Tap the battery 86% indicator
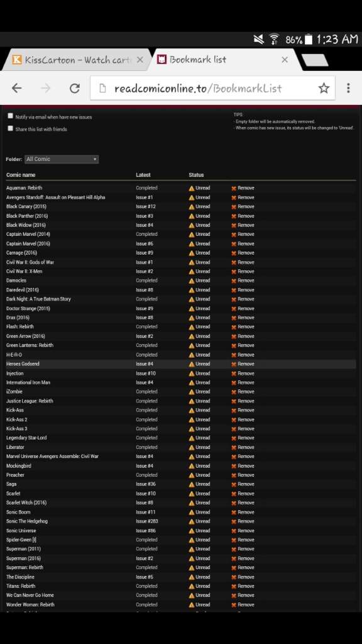This screenshot has width=362, height=644. tap(299, 40)
